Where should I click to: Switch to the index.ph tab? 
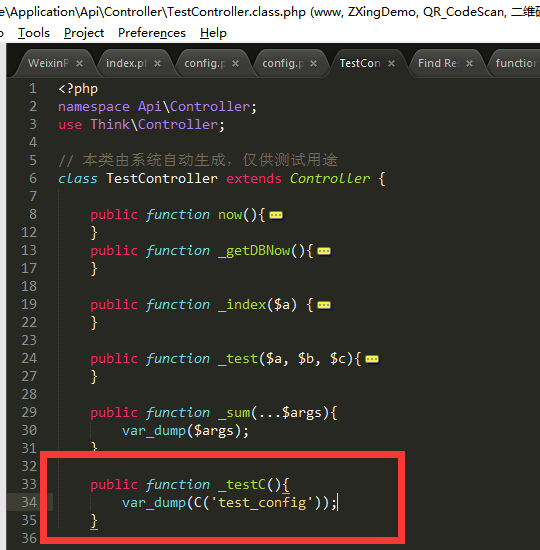126,63
